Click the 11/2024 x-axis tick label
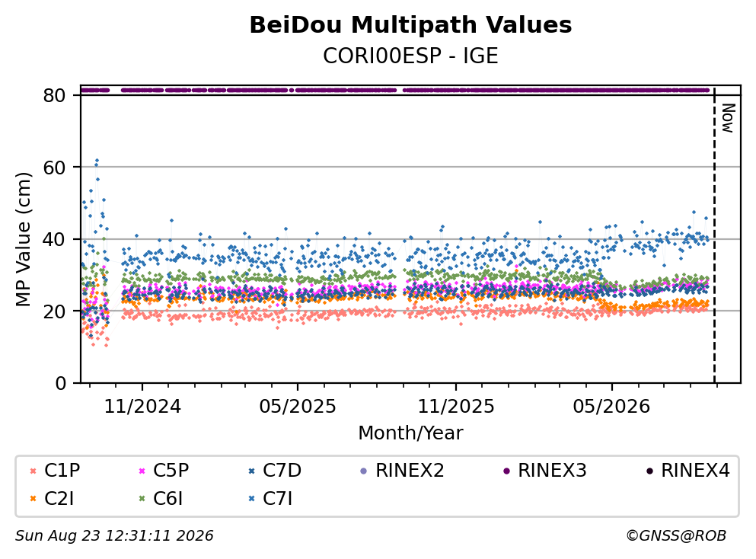 pos(142,407)
